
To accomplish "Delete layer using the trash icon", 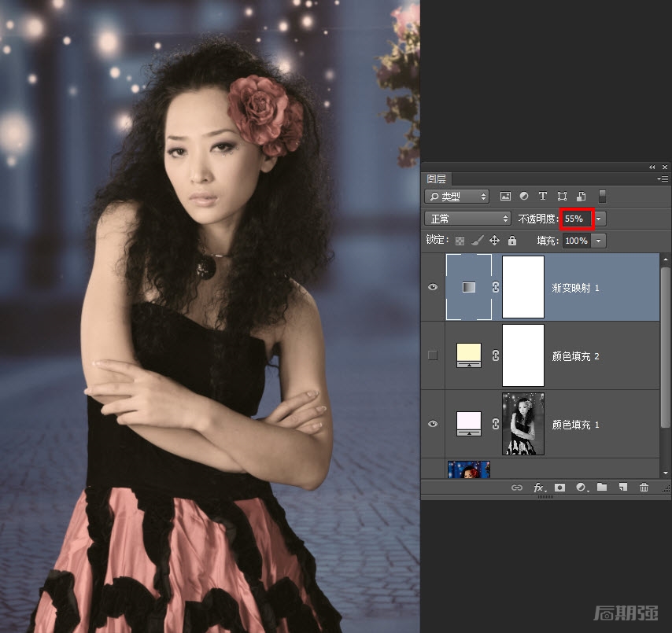I will pos(644,488).
